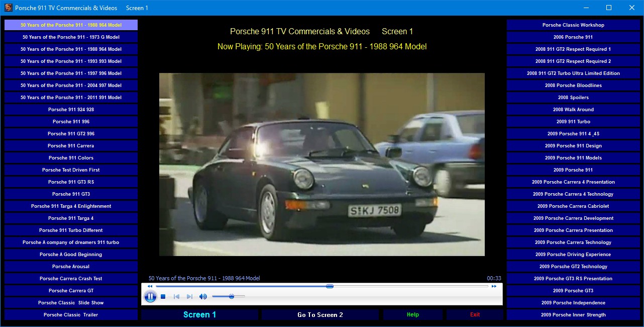Play Porsche Arousal video

tap(71, 267)
